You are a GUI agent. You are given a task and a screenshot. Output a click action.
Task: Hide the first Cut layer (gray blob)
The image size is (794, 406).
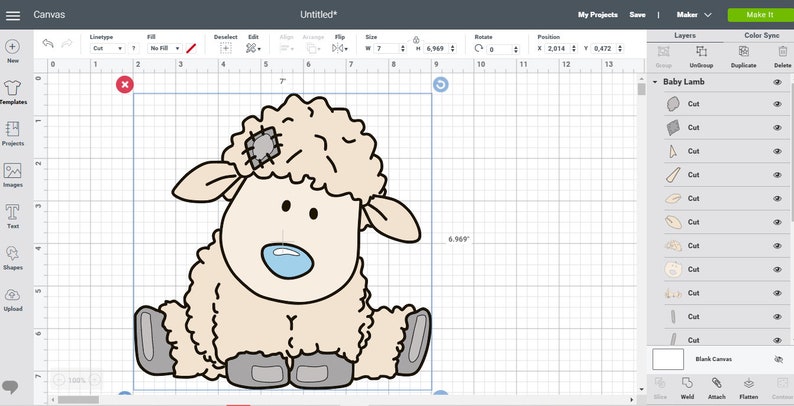tap(777, 104)
